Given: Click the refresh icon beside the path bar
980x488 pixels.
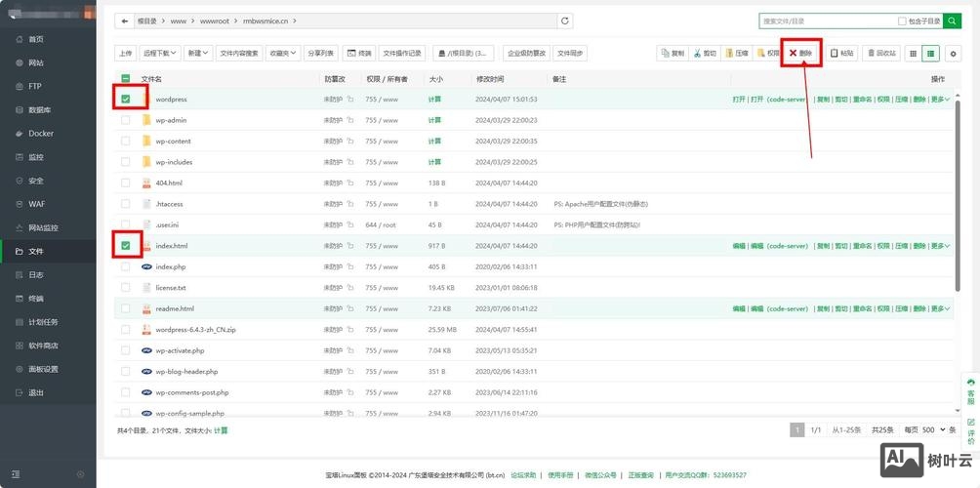Looking at the screenshot, I should click(x=565, y=20).
